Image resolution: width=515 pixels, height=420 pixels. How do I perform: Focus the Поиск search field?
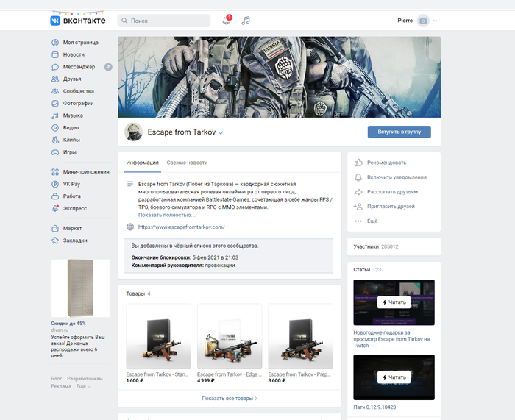point(164,21)
